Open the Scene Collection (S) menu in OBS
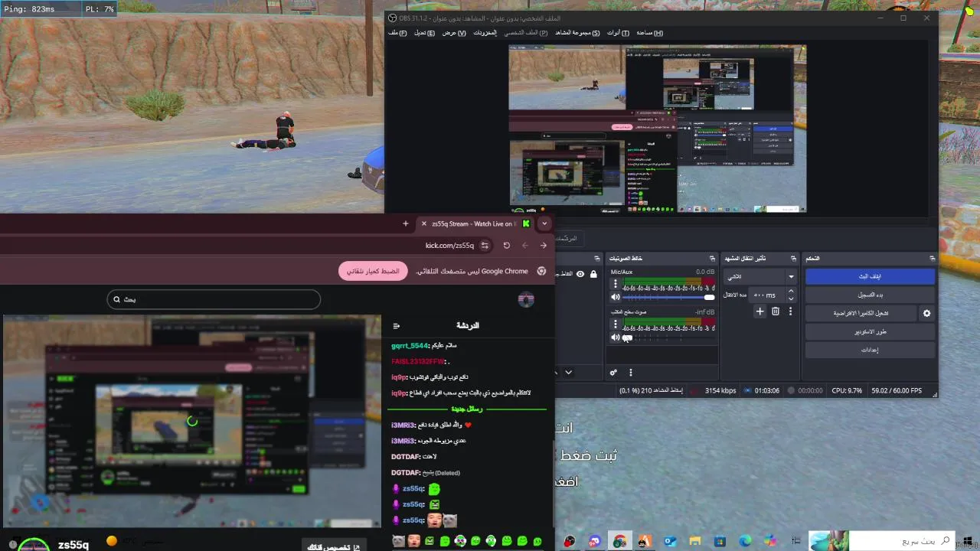980x551 pixels. click(x=578, y=33)
